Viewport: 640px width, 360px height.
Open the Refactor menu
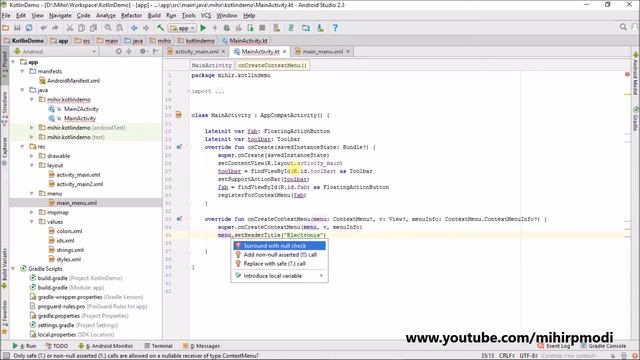[x=131, y=16]
